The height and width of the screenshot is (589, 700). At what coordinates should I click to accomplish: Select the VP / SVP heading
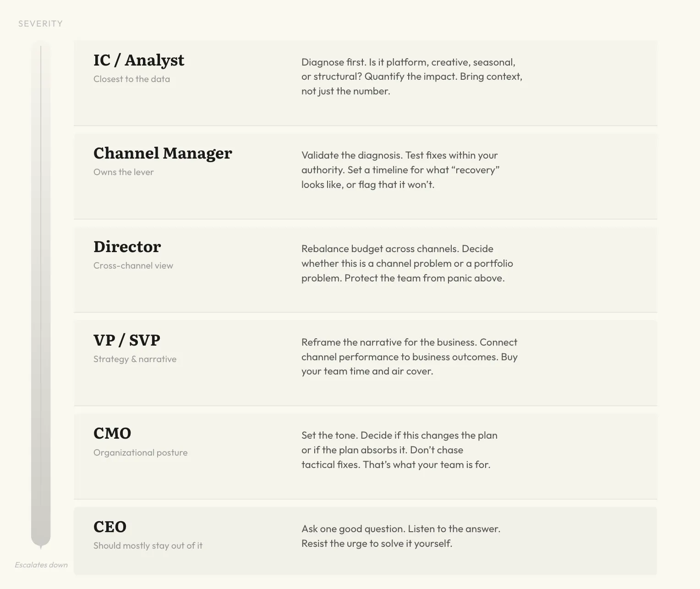127,340
